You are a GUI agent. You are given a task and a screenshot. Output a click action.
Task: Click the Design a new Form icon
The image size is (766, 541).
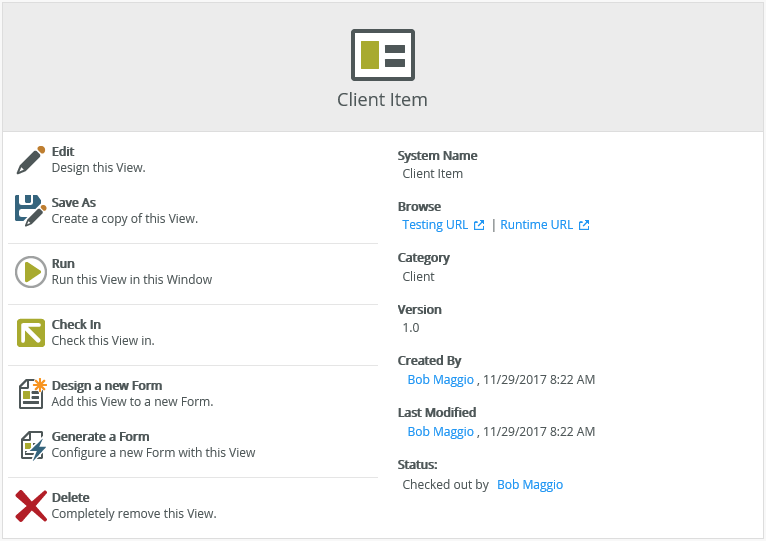pos(31,394)
